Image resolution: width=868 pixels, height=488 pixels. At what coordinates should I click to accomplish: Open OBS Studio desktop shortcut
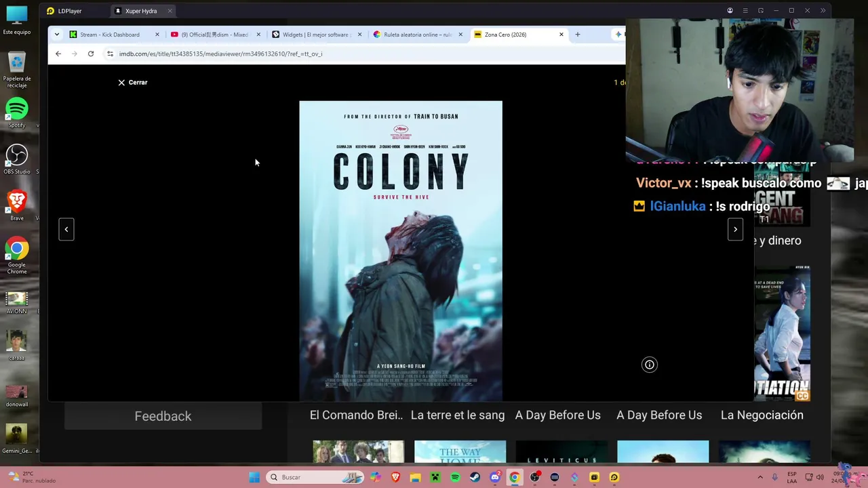(x=17, y=159)
